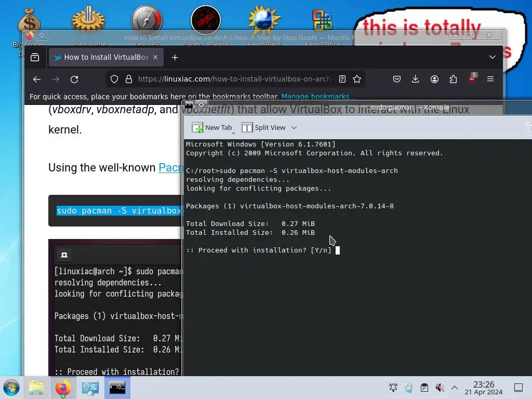Toggle Firefox window pin diamond icon
This screenshot has width=532, height=399.
click(42, 35)
